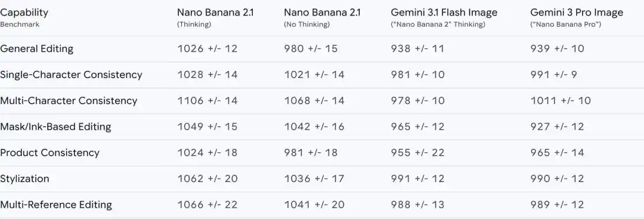This screenshot has width=644, height=219.
Task: Click the 955 +/- 22 score cell
Action: point(417,153)
